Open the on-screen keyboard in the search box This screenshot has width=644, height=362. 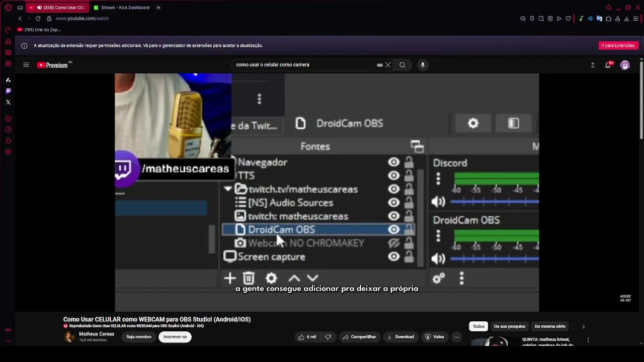coord(380,65)
